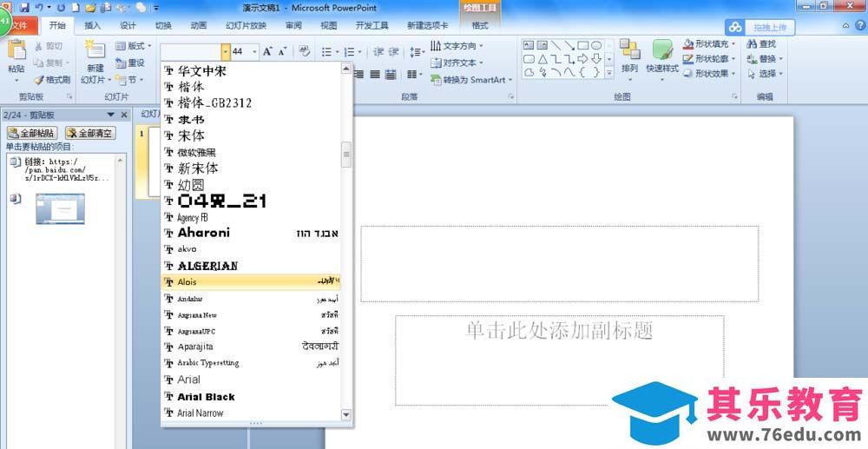Select the Text Box shape in gallery
Viewport: 868px width, 449px height.
[x=529, y=45]
